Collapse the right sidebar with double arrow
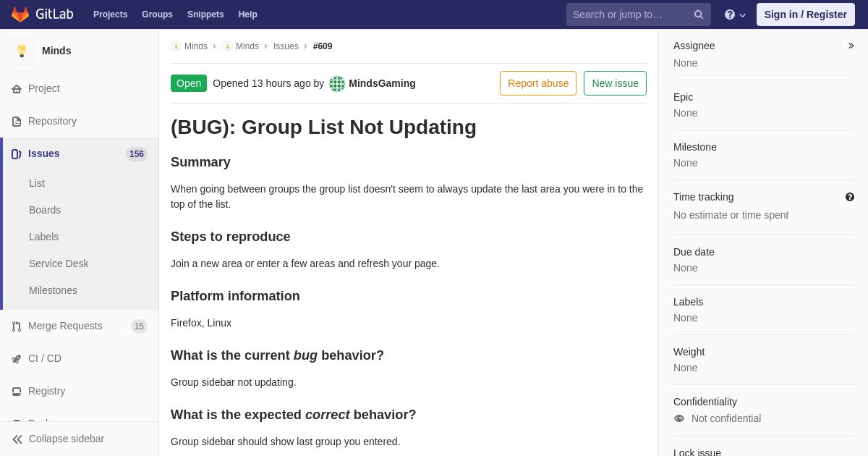The image size is (868, 456). (851, 46)
